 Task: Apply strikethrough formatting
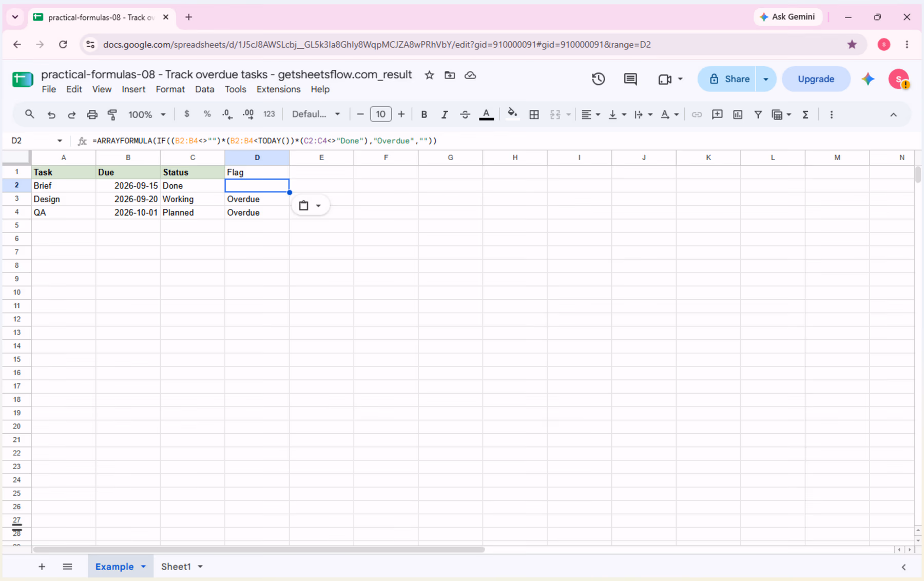click(x=465, y=114)
